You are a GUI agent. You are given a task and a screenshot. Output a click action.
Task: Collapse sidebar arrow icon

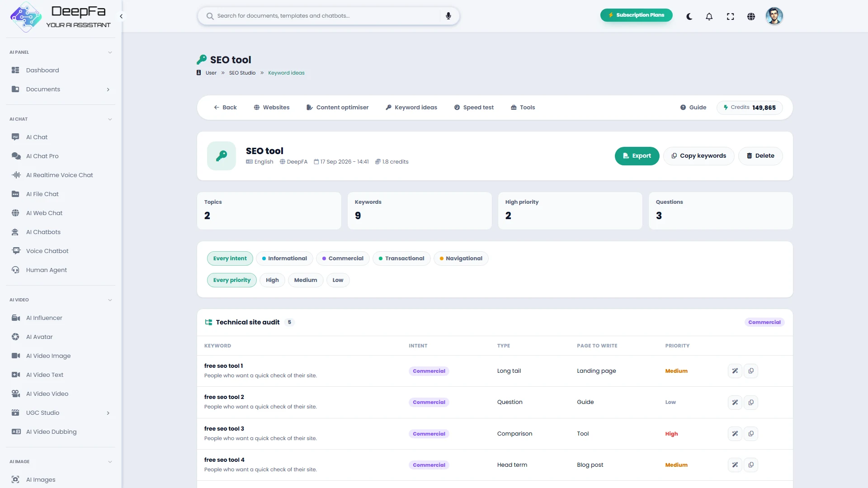click(x=121, y=16)
